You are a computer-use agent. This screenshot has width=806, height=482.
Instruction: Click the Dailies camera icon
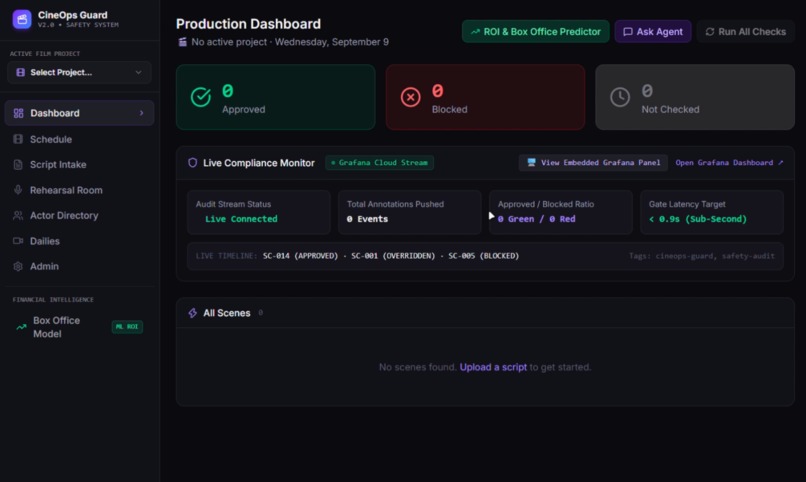[x=18, y=240]
